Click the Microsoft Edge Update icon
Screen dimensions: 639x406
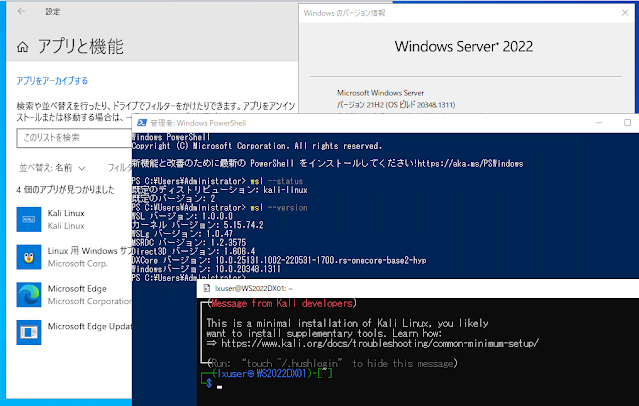point(29,332)
